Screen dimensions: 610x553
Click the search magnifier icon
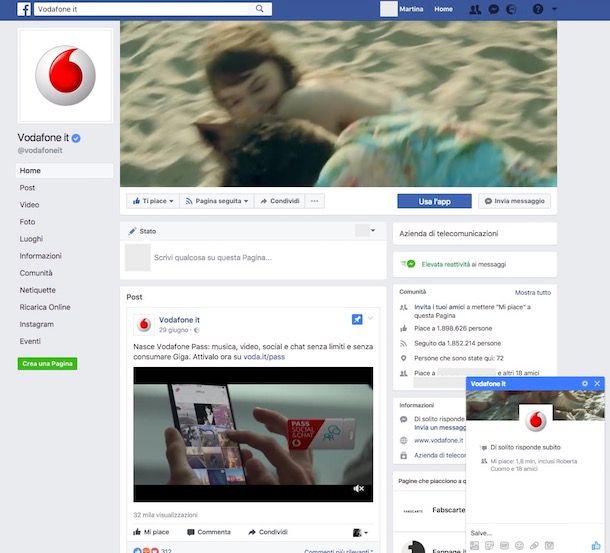coord(259,9)
